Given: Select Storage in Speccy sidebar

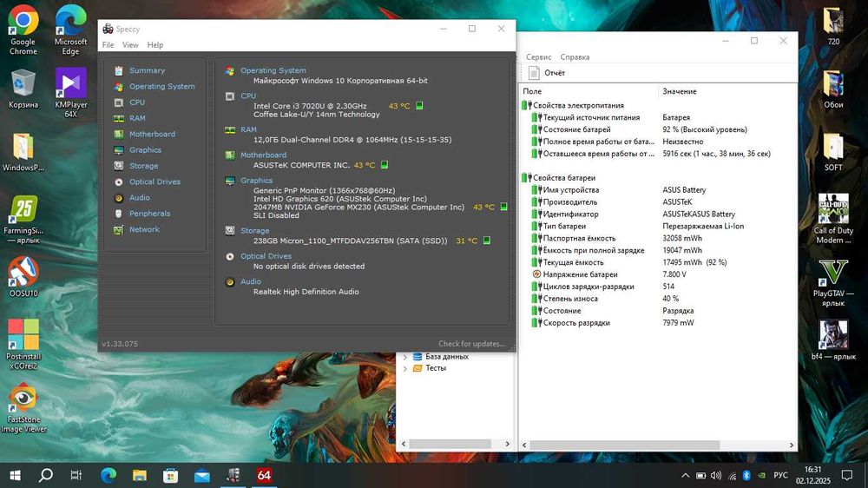Looking at the screenshot, I should [x=143, y=166].
